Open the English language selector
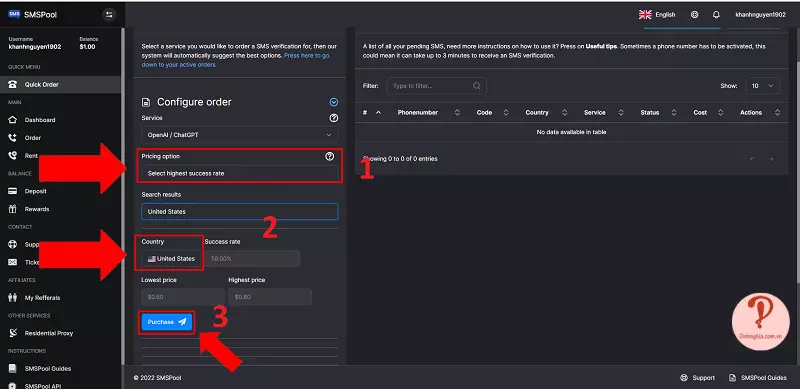 pos(657,15)
